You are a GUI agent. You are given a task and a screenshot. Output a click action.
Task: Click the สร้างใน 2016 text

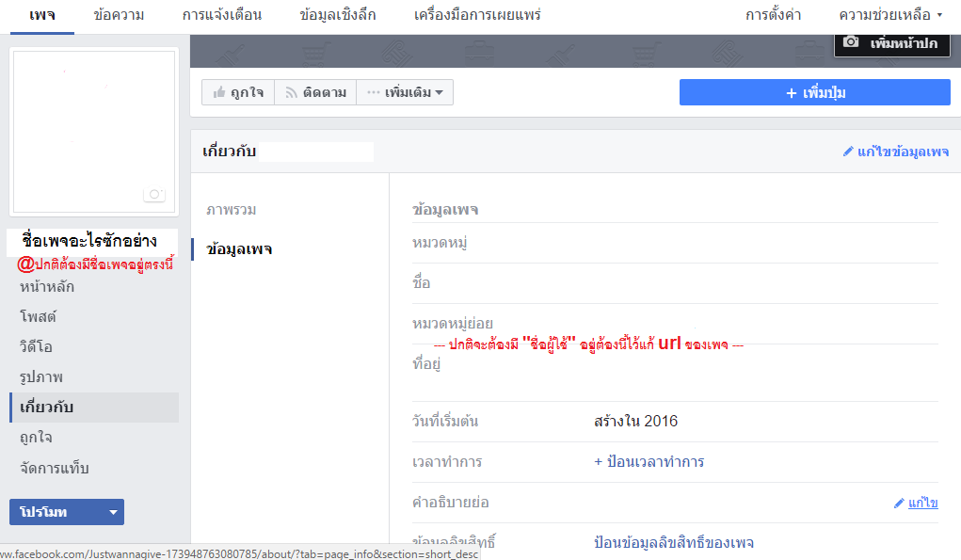[635, 422]
